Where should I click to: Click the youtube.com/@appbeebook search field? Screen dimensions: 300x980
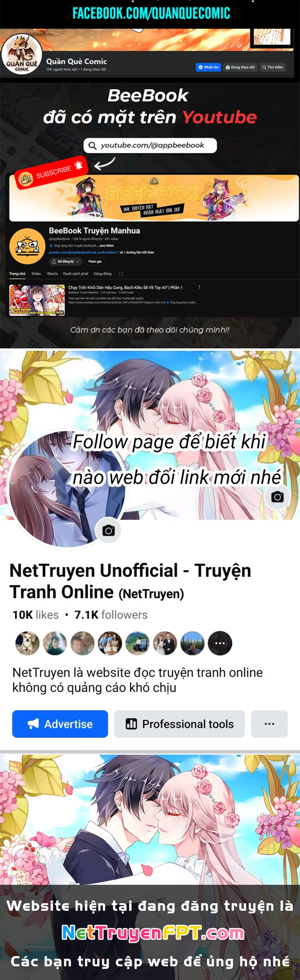150,145
